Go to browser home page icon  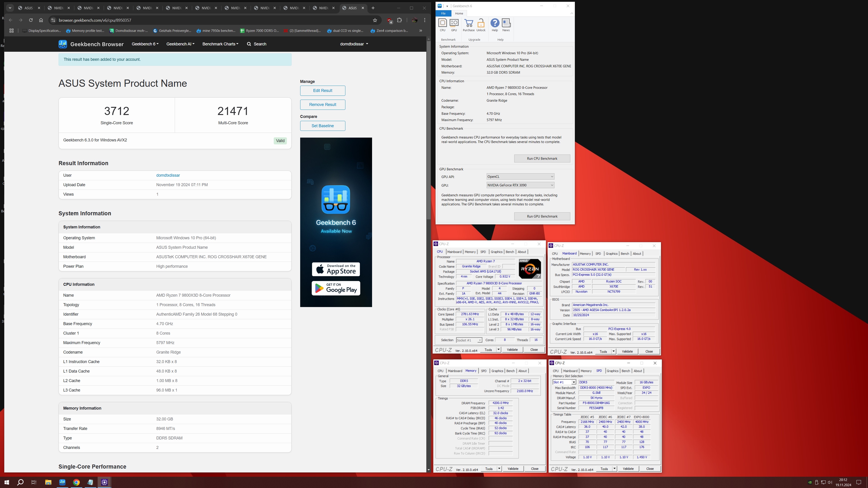(41, 20)
